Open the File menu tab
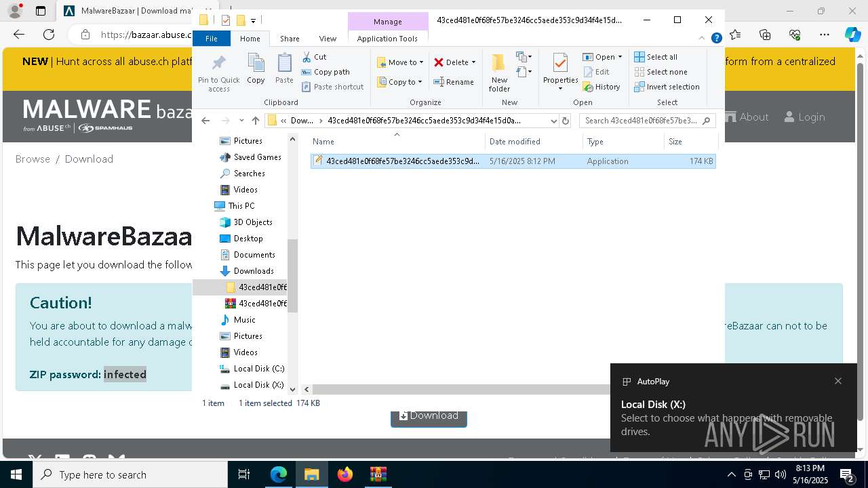The width and height of the screenshot is (868, 488). [x=212, y=39]
